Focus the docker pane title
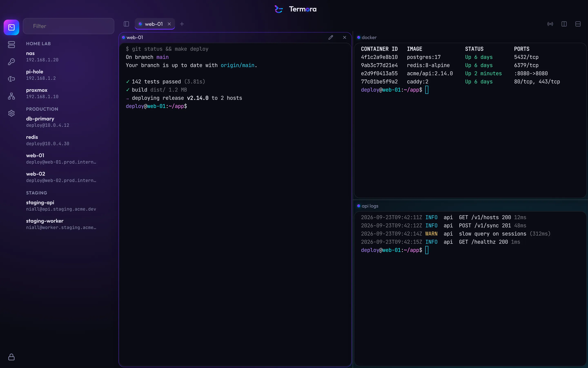Viewport: 588px width, 368px height. pos(369,37)
